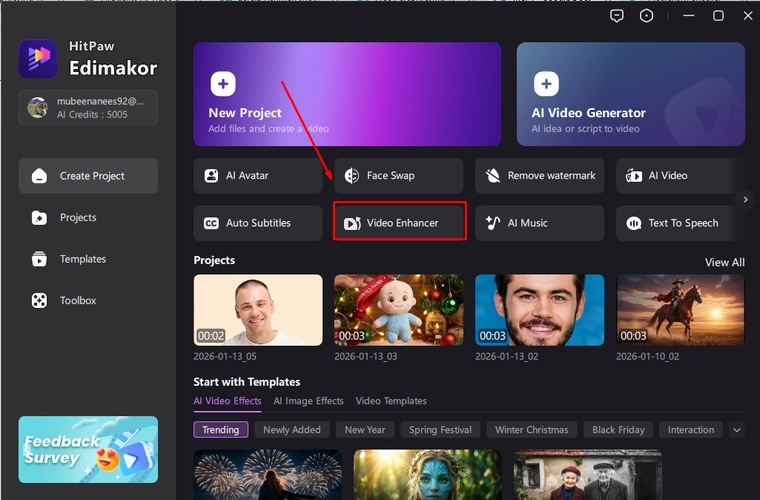
Task: Click the user avatar picture
Action: [x=38, y=108]
